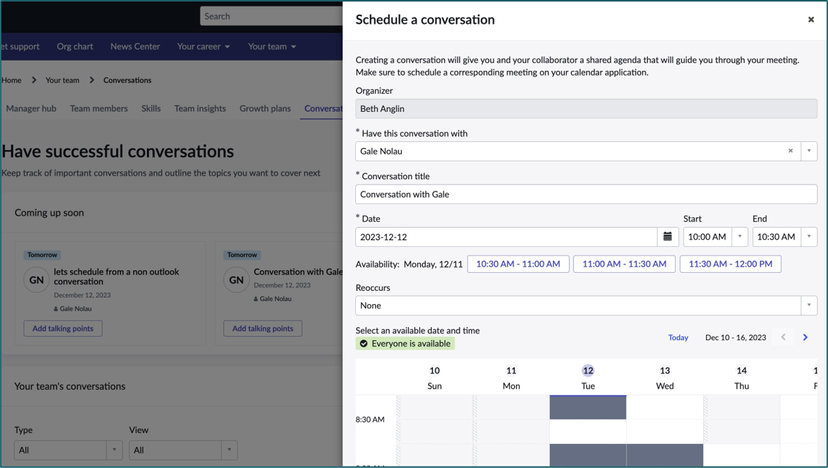Click the busy 8:30 AM Tuesday block

pyautogui.click(x=588, y=407)
